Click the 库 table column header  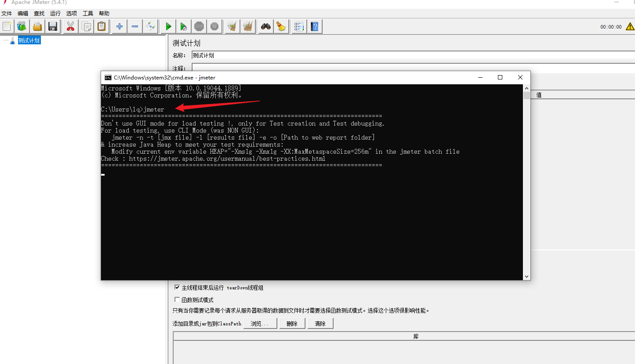tap(404, 336)
